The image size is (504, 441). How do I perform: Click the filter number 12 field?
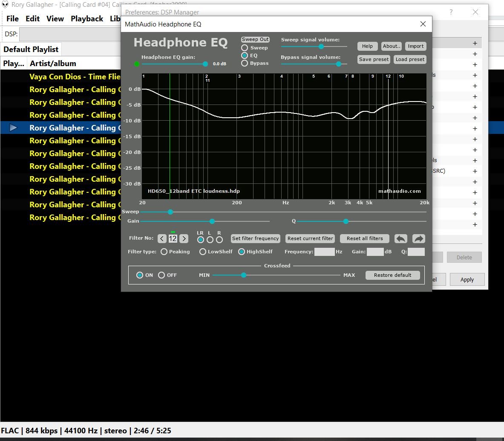tap(173, 239)
